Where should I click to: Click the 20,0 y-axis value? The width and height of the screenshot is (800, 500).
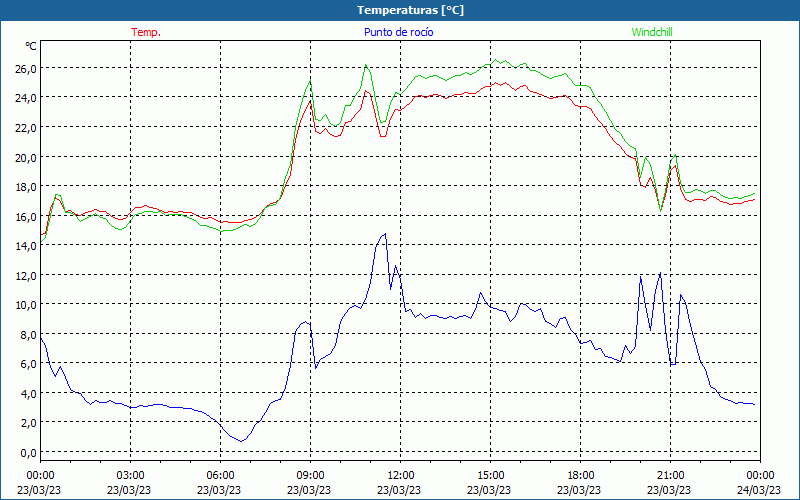click(26, 157)
